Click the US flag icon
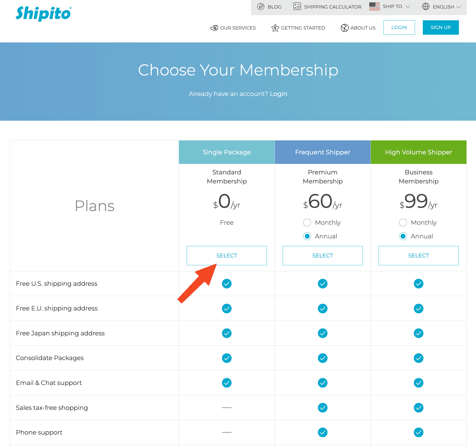476x448 pixels. [x=374, y=6]
